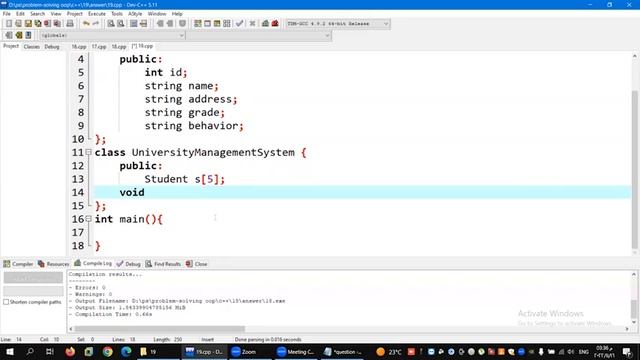Click the Close tab in bottom panel

pos(197,264)
